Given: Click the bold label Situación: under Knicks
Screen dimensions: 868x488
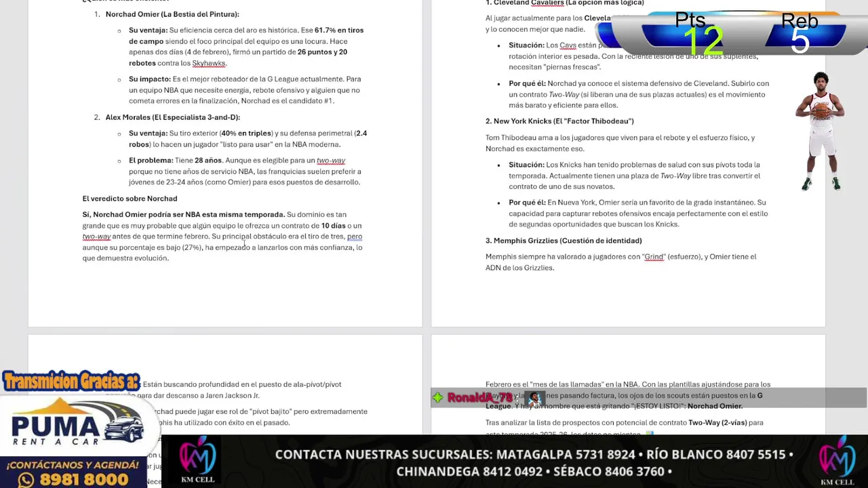Looking at the screenshot, I should [526, 165].
